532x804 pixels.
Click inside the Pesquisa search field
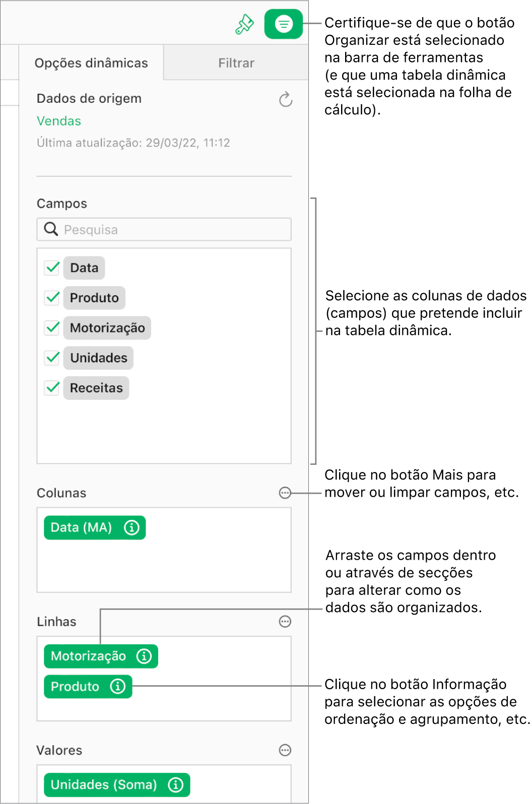[x=151, y=229]
